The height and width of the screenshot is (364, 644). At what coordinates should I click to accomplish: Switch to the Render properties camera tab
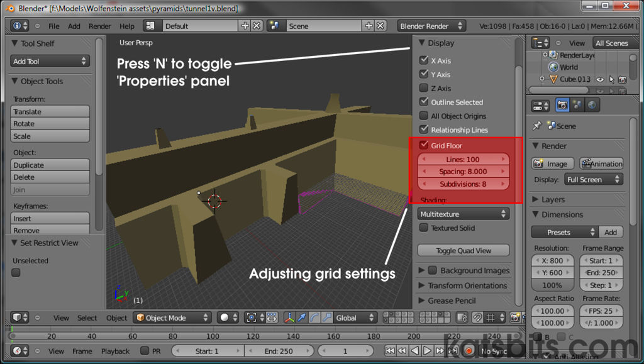562,106
